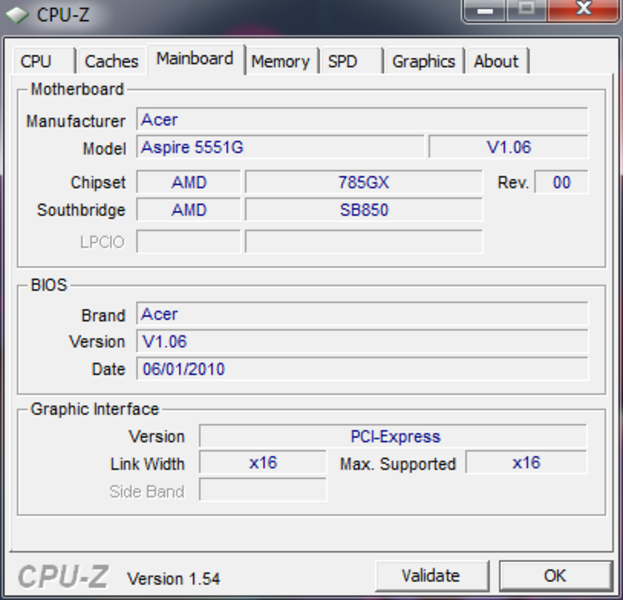Click the Max. Supported x16 field

click(x=526, y=463)
